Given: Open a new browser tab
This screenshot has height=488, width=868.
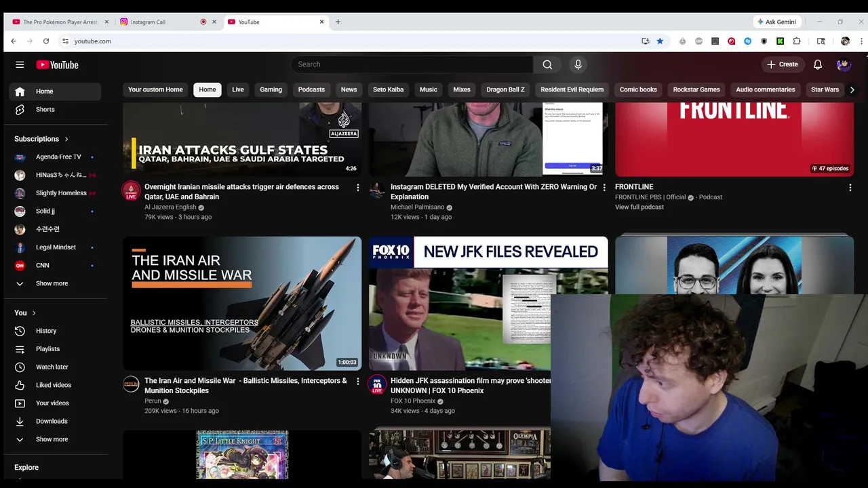Looking at the screenshot, I should pos(338,22).
